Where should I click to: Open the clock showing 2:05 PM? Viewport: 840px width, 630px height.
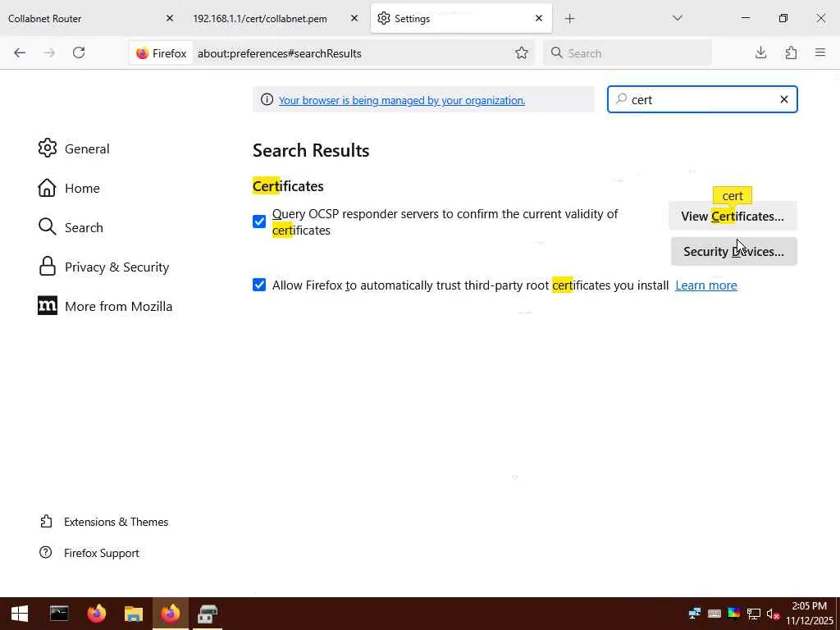click(810, 614)
